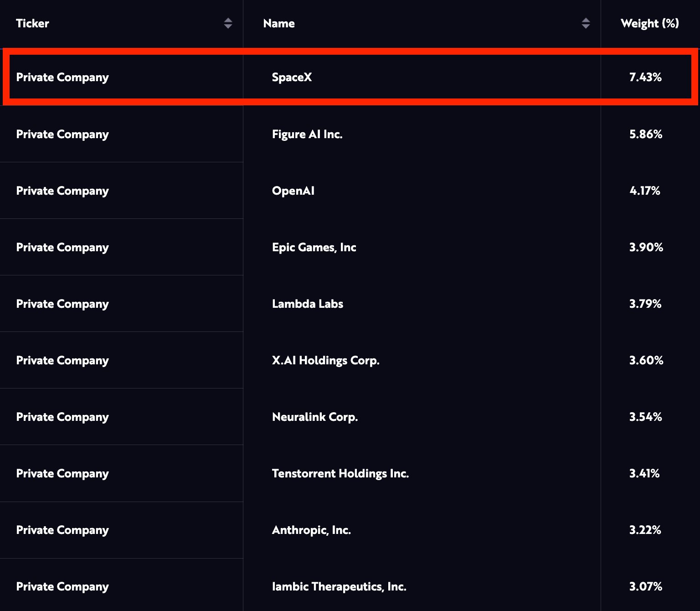Click the highlighted SpaceX row

(x=292, y=77)
